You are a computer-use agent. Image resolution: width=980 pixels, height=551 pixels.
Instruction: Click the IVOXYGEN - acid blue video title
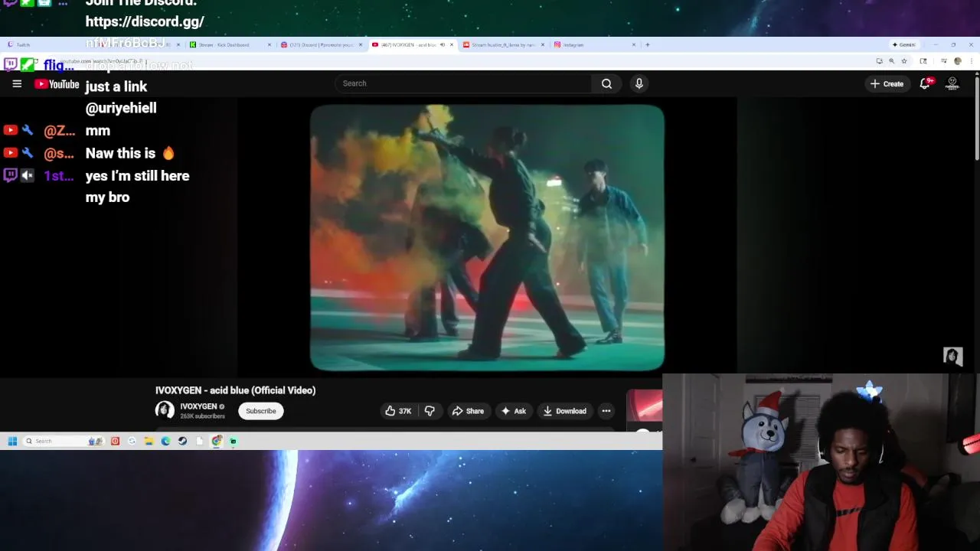coord(235,390)
